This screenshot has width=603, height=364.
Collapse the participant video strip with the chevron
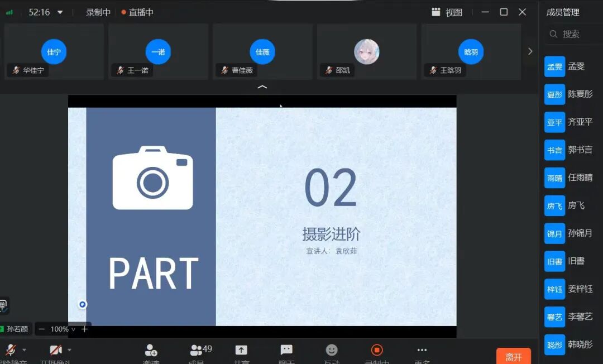262,87
